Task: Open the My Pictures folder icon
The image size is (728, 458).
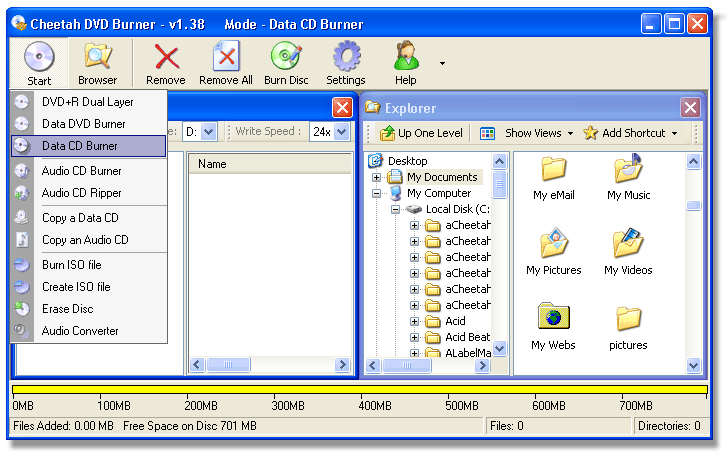Action: 553,252
